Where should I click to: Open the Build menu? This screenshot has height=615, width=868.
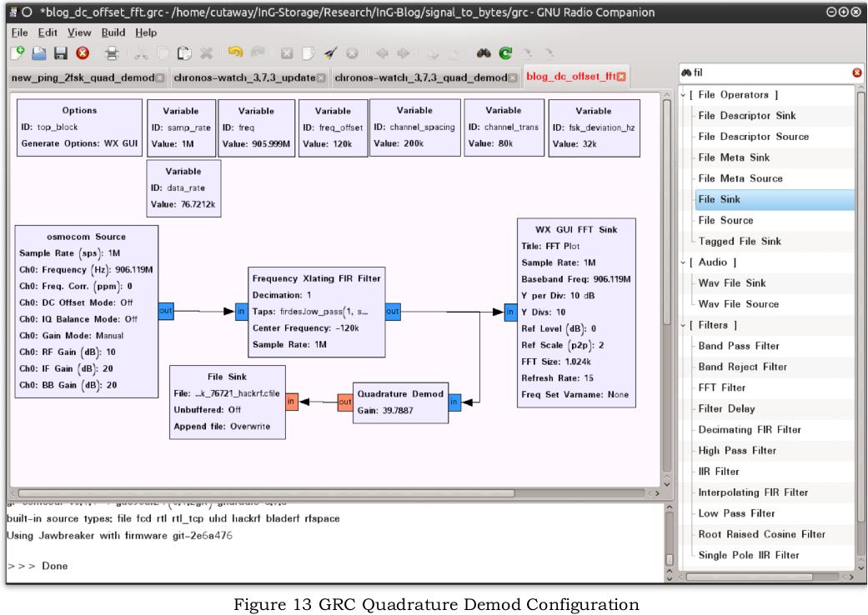113,32
